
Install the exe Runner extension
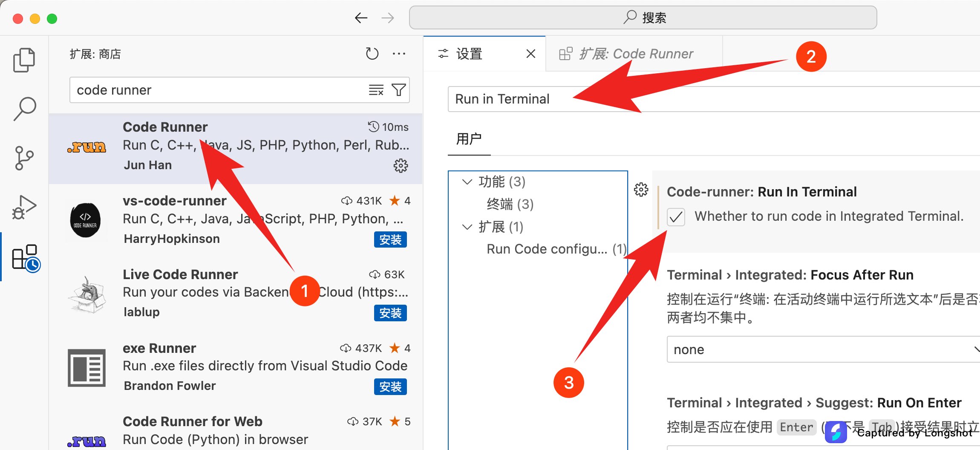[x=390, y=387]
